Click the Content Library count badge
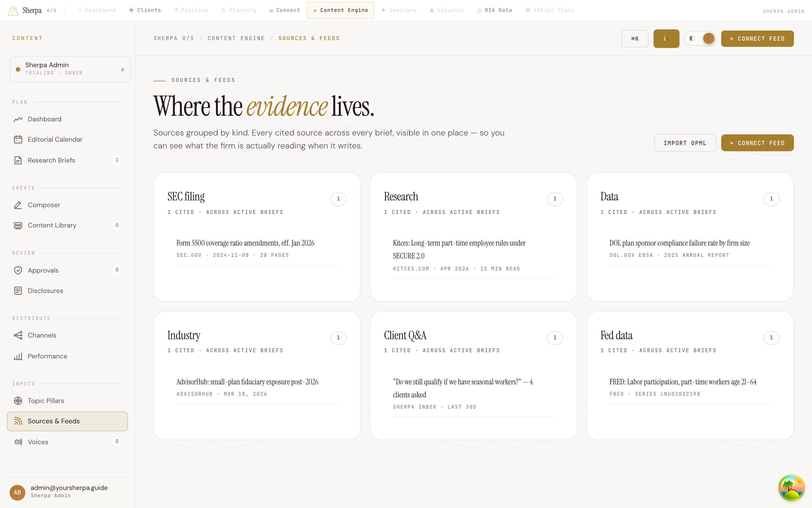Screen dimensions: 812x508 coord(117,225)
